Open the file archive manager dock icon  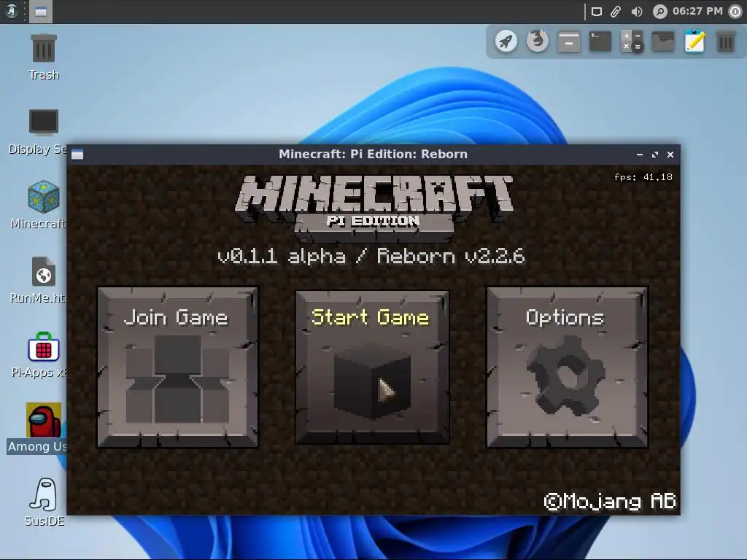coord(569,42)
